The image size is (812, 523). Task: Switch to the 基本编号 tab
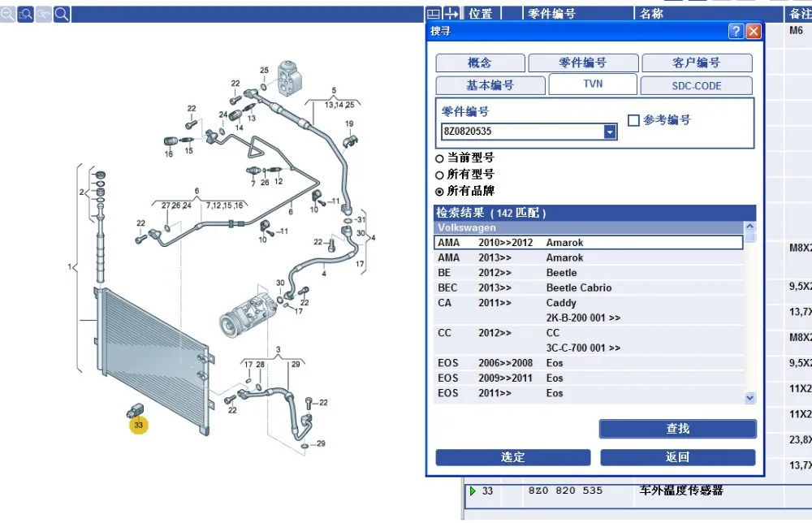[x=490, y=85]
